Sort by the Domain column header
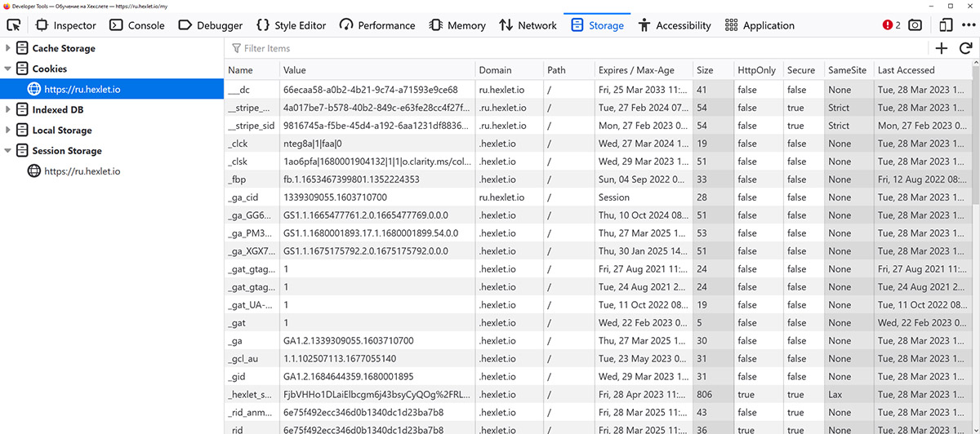The height and width of the screenshot is (434, 980). pyautogui.click(x=509, y=70)
